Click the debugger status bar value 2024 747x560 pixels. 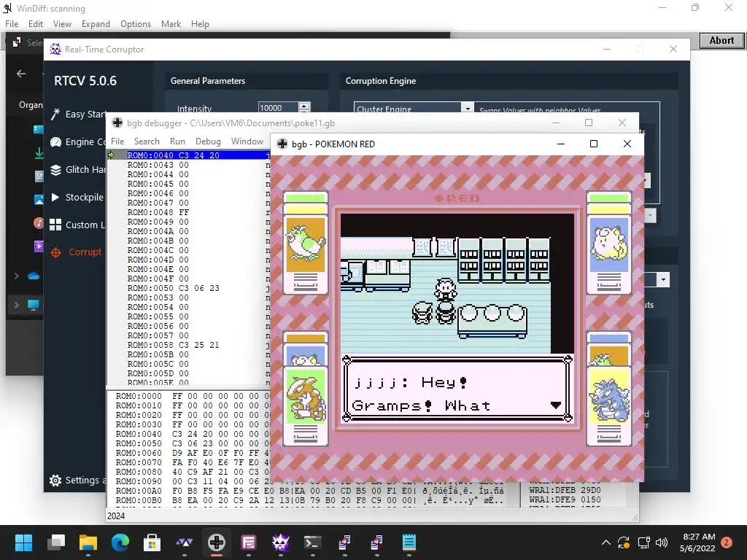pos(116,516)
